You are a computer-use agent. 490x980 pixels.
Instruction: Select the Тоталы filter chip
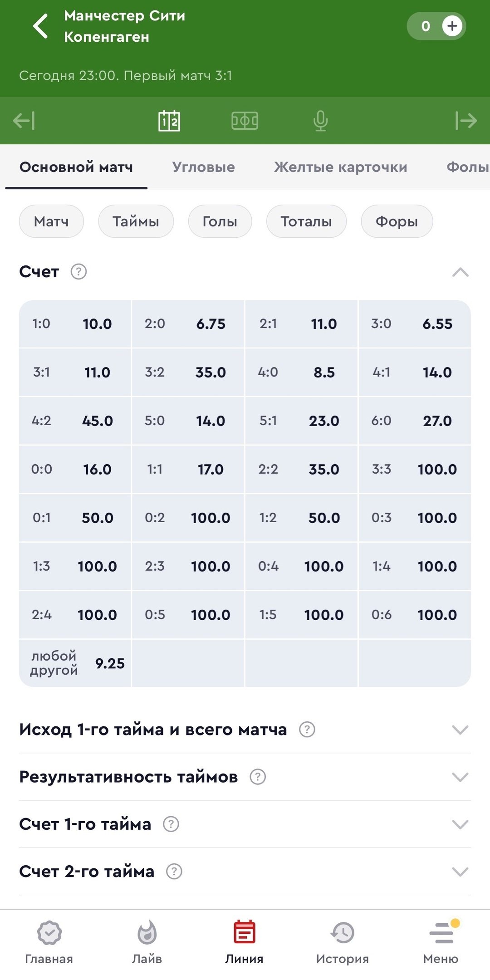306,221
